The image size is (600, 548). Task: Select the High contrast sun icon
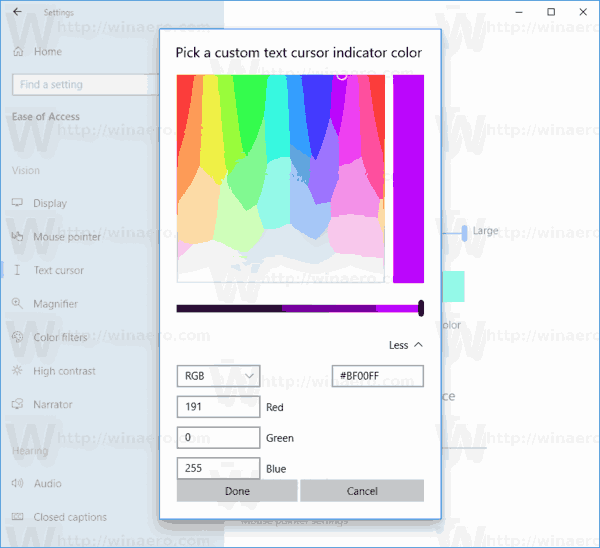pos(17,370)
